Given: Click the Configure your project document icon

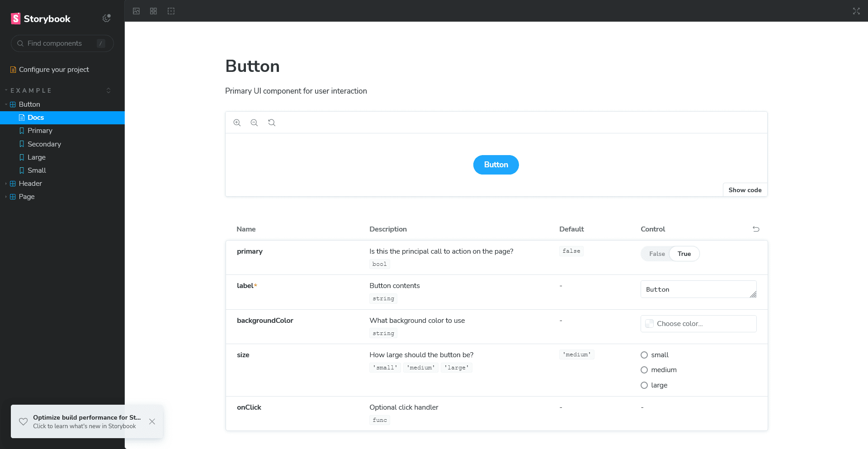Looking at the screenshot, I should tap(13, 70).
